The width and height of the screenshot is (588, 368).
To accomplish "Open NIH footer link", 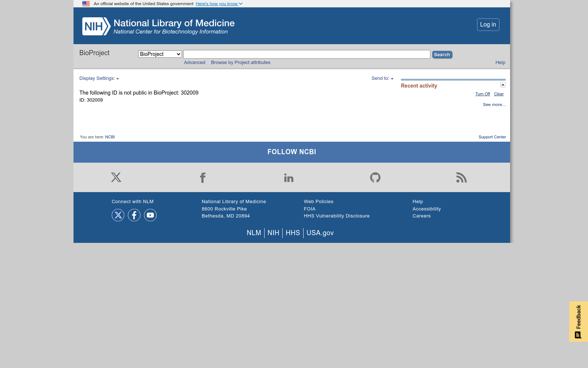I will 273,233.
